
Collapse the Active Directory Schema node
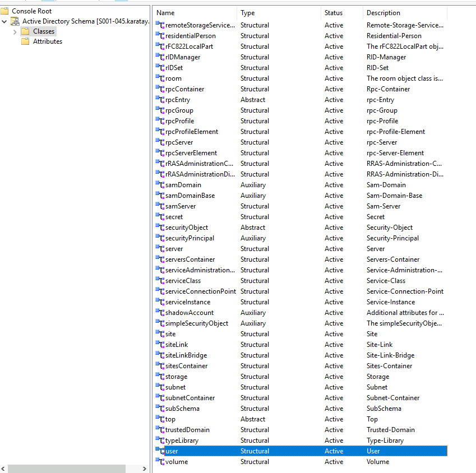[x=4, y=21]
